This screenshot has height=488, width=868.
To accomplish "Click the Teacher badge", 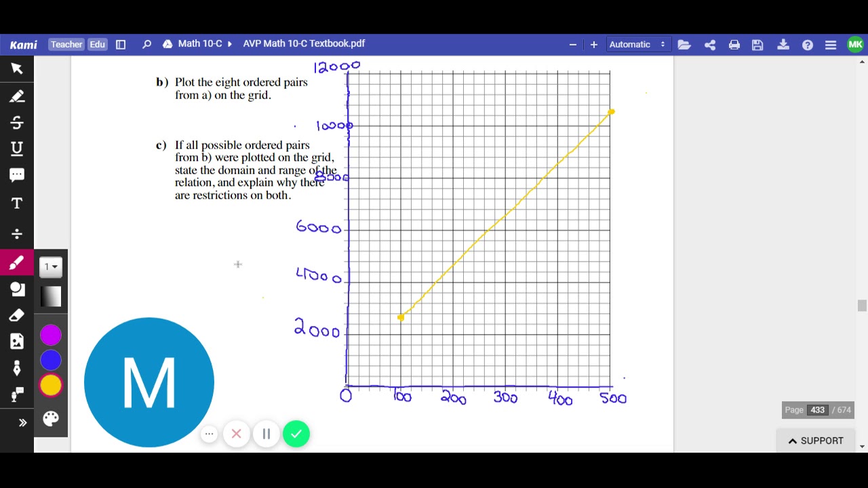I will [66, 44].
